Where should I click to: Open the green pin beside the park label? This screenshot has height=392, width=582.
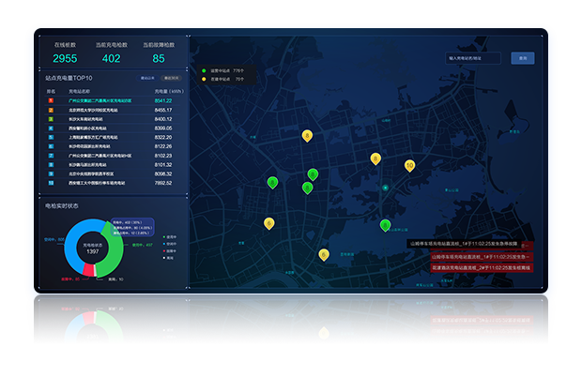tap(385, 225)
